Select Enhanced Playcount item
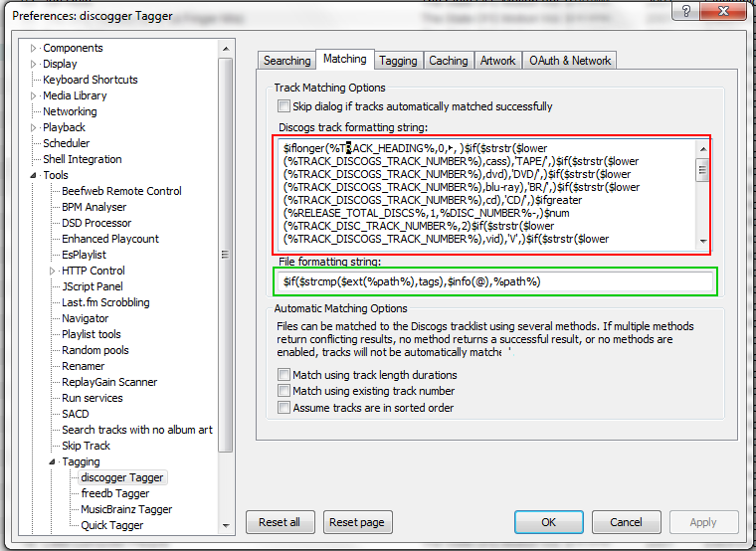The image size is (756, 551). pos(110,239)
